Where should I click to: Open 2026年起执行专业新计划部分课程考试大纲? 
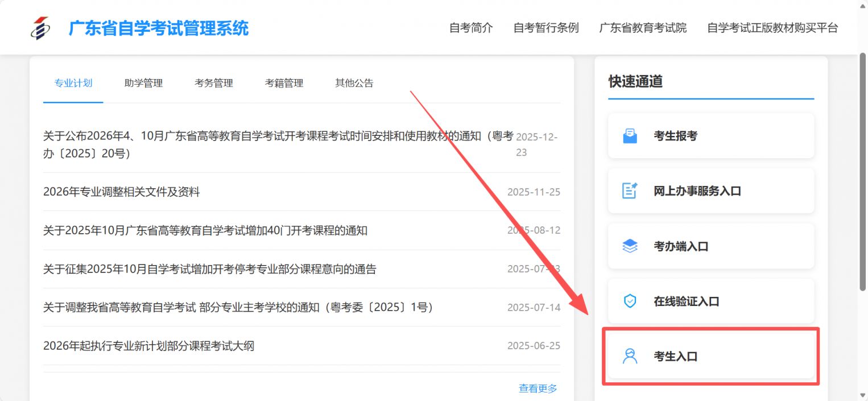click(148, 346)
